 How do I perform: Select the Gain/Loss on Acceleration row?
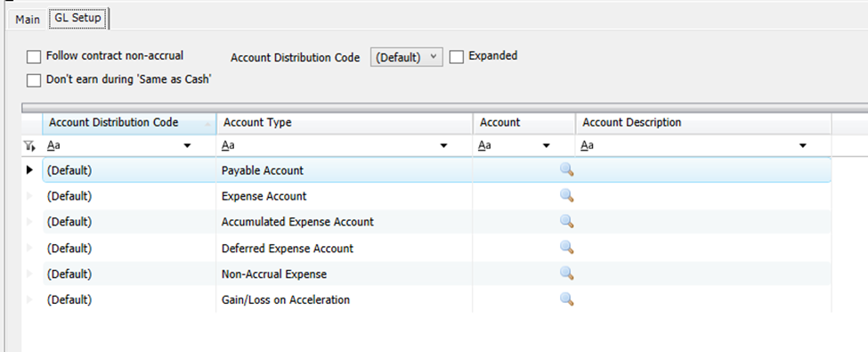pos(437,300)
